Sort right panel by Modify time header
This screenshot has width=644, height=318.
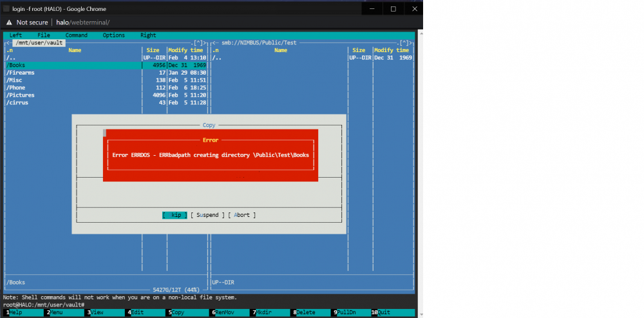pos(392,50)
